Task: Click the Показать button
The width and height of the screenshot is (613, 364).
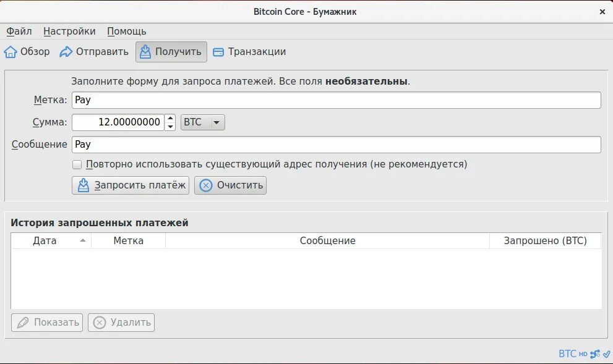Action: point(46,322)
